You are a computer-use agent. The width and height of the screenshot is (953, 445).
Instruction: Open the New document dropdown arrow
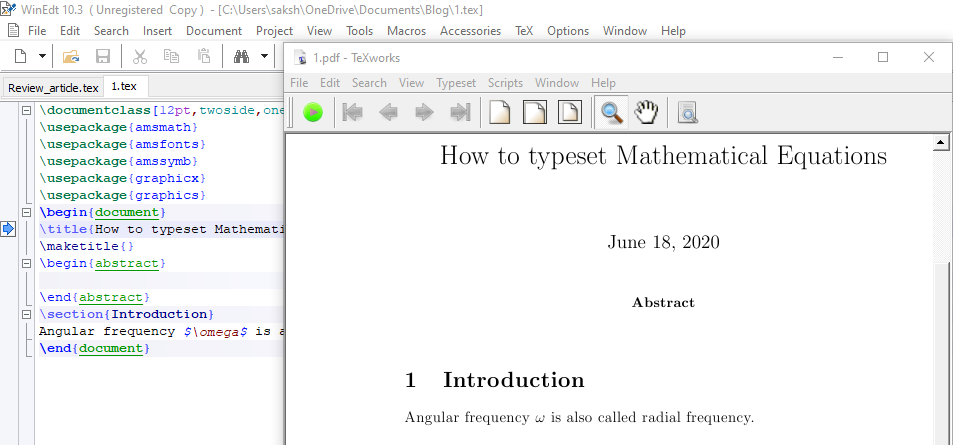click(43, 57)
